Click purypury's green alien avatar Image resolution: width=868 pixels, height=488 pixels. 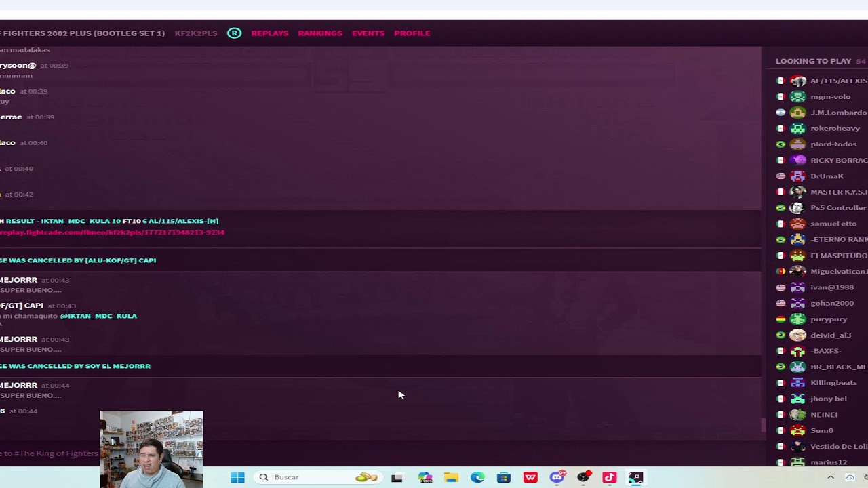(x=798, y=319)
